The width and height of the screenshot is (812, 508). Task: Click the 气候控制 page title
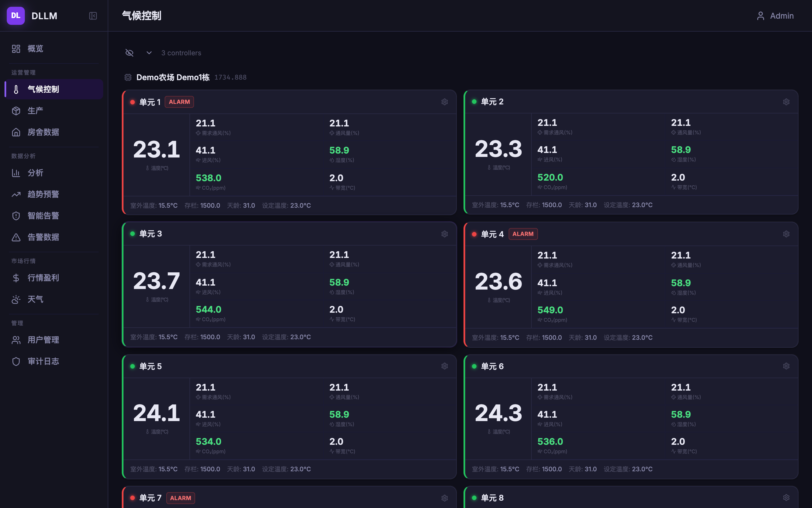coord(142,16)
